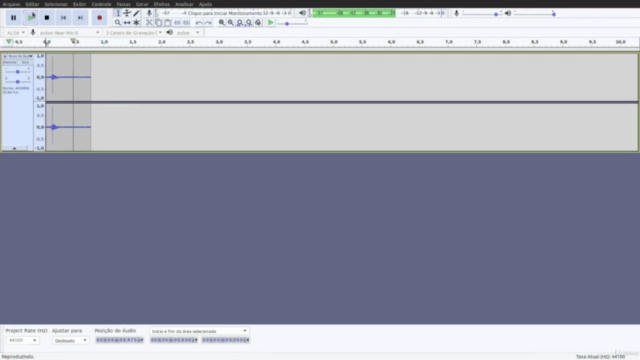Click the Play-at-speed green arrow
This screenshot has width=640, height=360.
tap(270, 23)
